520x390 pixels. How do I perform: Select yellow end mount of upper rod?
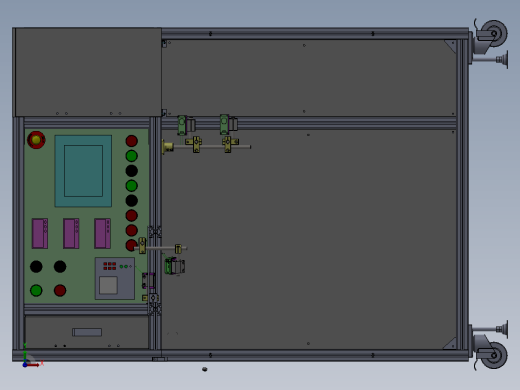point(167,147)
